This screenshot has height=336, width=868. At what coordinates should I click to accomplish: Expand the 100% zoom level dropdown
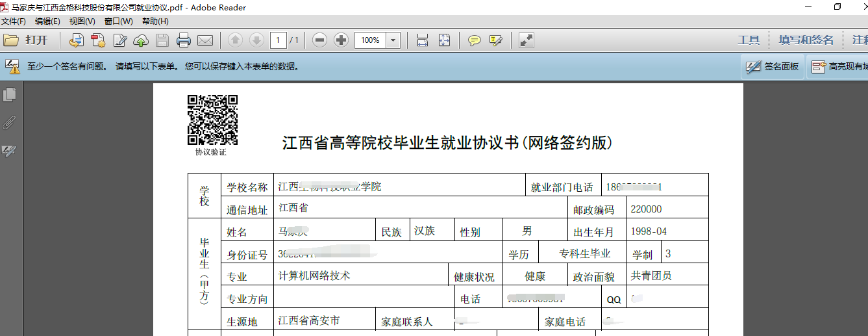[393, 40]
